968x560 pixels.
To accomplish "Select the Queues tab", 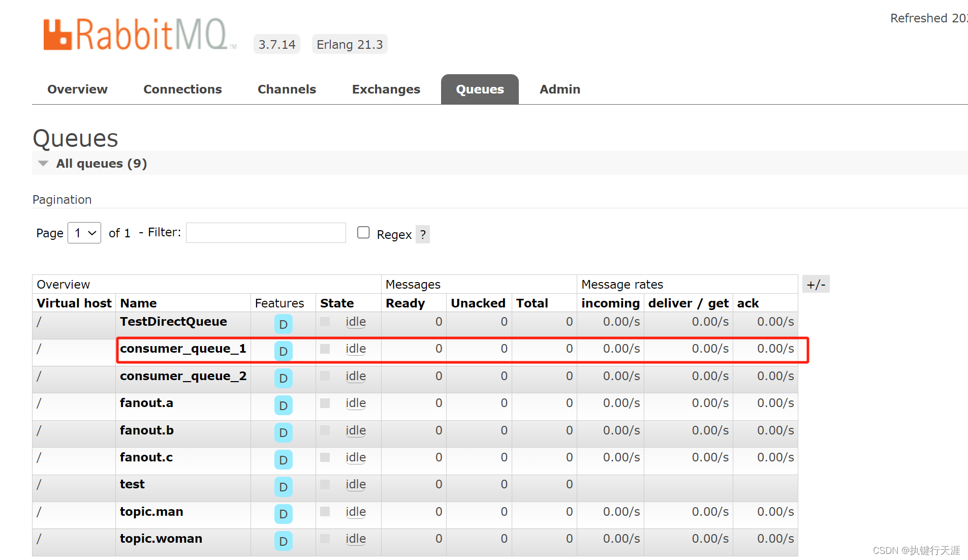I will point(480,89).
